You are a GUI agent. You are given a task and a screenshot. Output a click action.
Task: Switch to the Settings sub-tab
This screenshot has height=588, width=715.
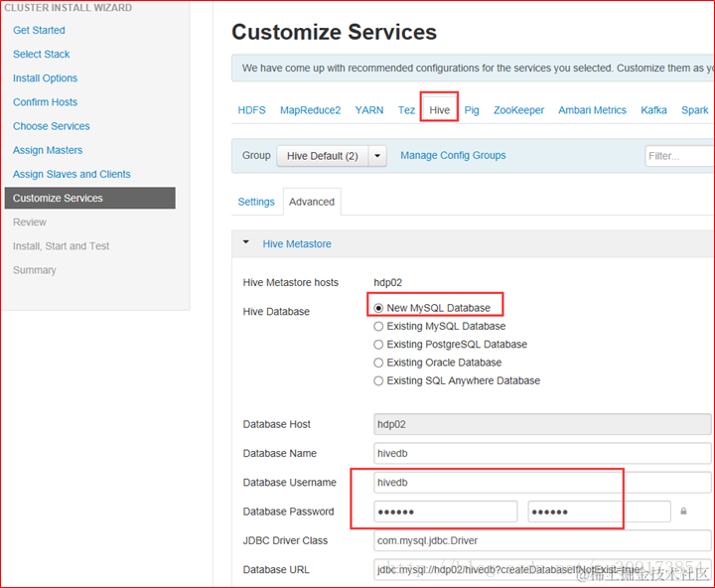(x=256, y=202)
